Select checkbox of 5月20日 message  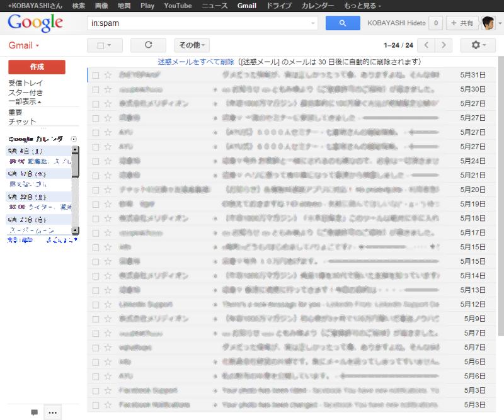pyautogui.click(x=96, y=190)
